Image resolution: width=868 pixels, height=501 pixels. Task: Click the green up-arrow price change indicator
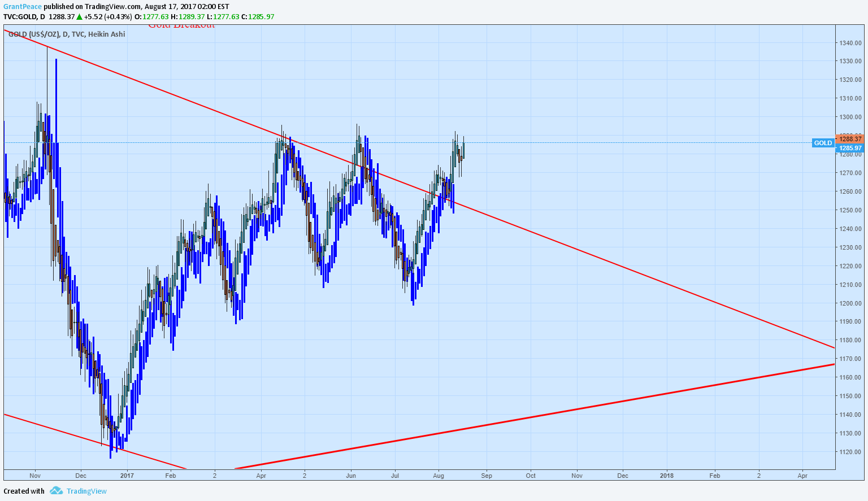point(80,17)
